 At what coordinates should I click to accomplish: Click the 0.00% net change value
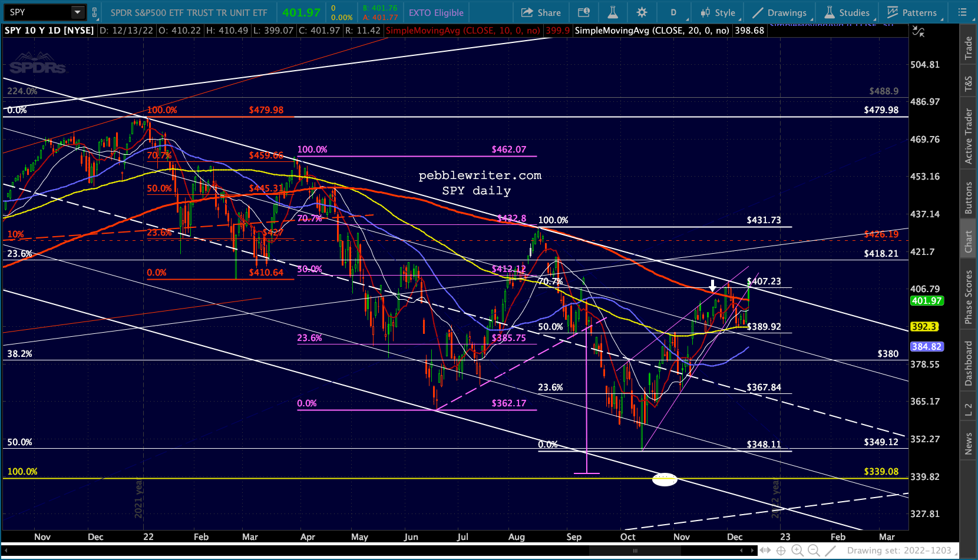point(342,18)
